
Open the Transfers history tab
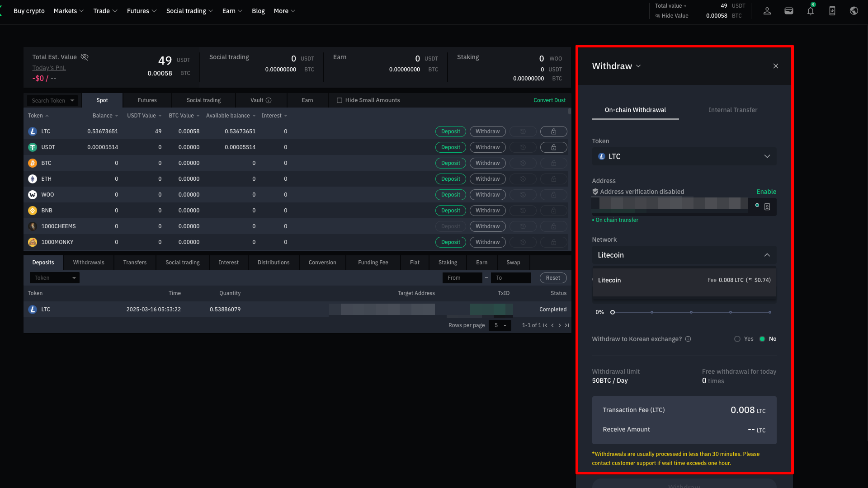(x=135, y=263)
